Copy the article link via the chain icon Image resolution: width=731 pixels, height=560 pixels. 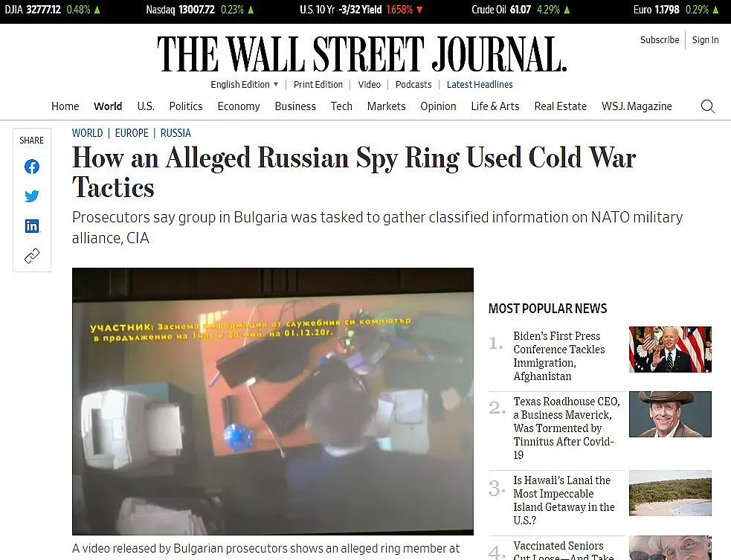pos(32,256)
